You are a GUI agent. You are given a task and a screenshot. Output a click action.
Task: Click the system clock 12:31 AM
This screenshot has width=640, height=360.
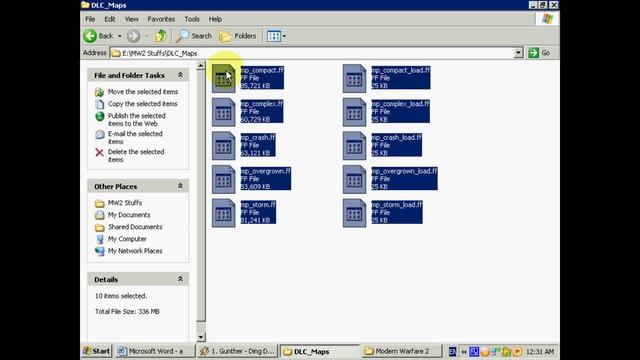pos(540,351)
